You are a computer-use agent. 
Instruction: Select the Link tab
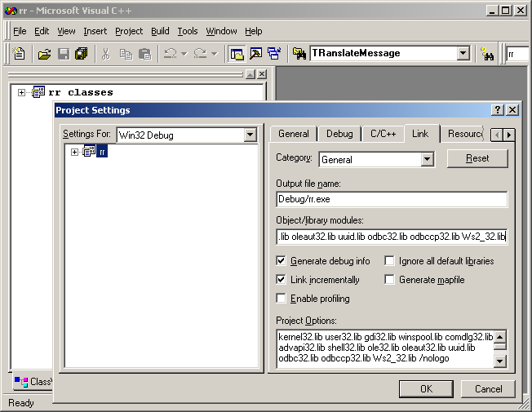point(420,134)
